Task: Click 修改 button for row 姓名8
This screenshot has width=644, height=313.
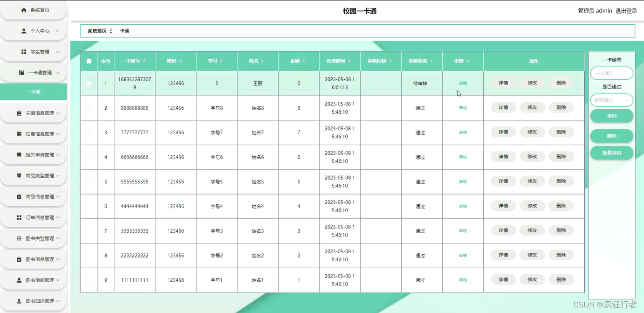Action: click(x=532, y=107)
